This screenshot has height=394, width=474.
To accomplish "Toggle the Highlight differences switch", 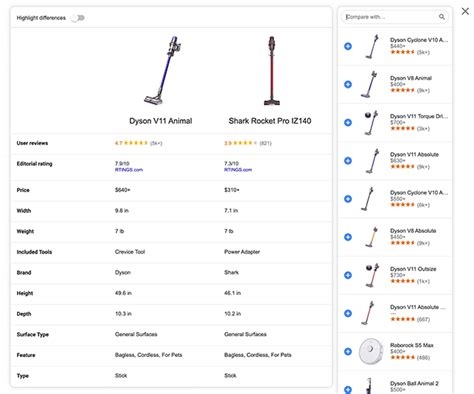I will coord(78,18).
